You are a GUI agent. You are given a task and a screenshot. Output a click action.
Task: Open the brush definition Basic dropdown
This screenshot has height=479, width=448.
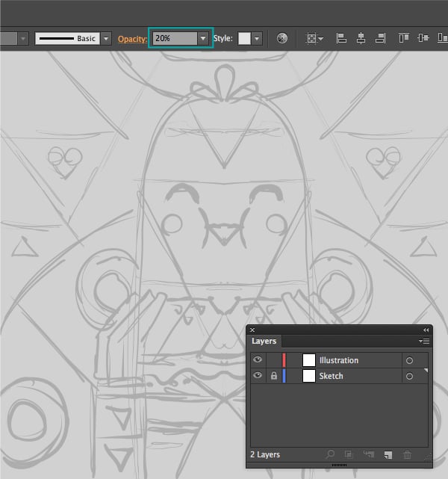(x=105, y=38)
